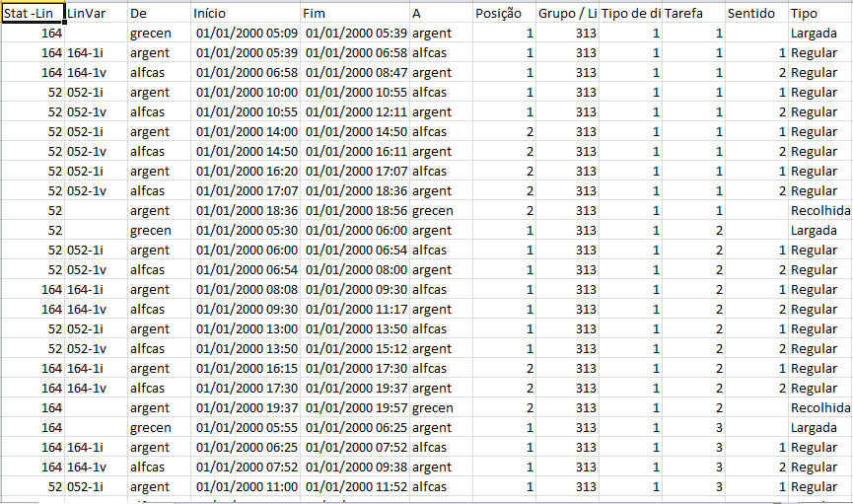Select Fim cell '01/01/2000 11:52'

point(355,486)
